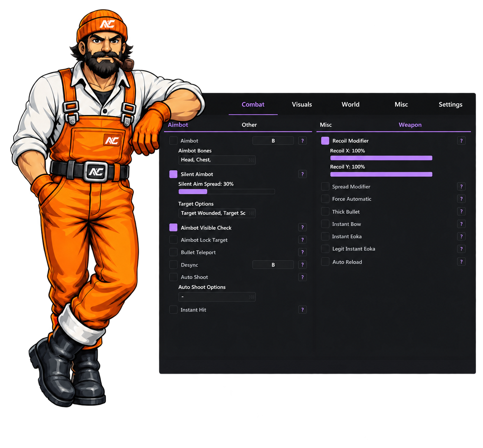This screenshot has width=483, height=448.
Task: Enable the Thick Bullet checkbox
Action: [325, 211]
